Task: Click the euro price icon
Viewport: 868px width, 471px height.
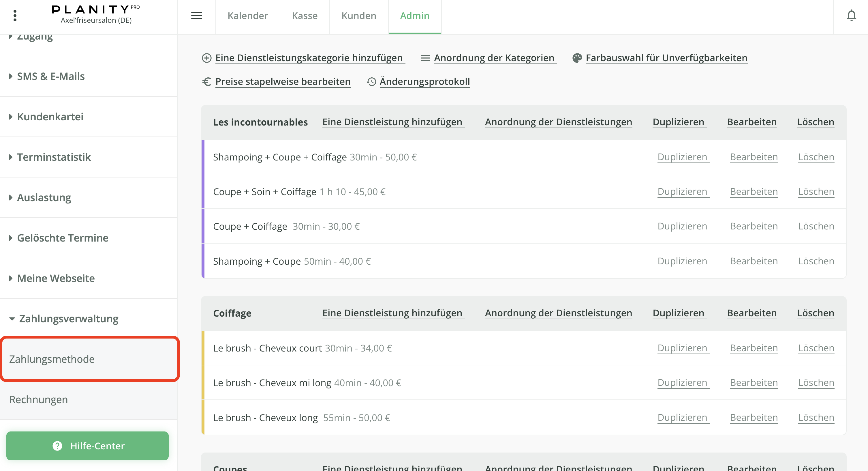Action: [x=206, y=82]
